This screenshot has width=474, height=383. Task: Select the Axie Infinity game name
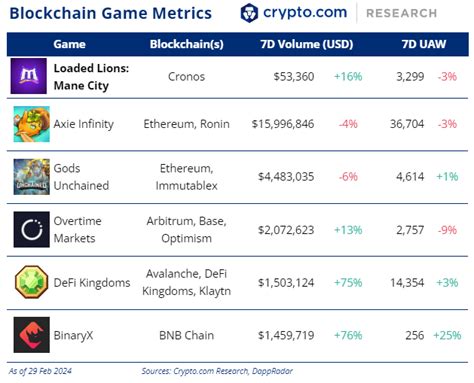pyautogui.click(x=84, y=124)
